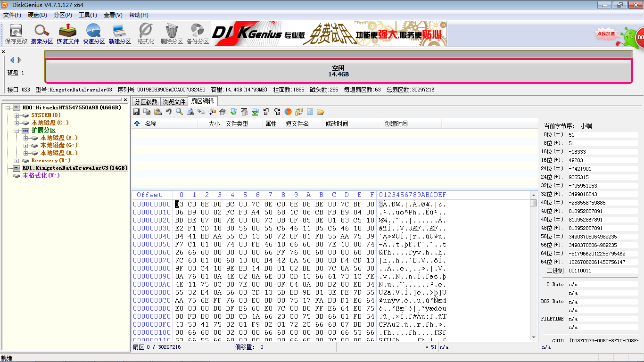644x362 pixels.
Task: Close the left tree panel with X
Action: [125, 100]
